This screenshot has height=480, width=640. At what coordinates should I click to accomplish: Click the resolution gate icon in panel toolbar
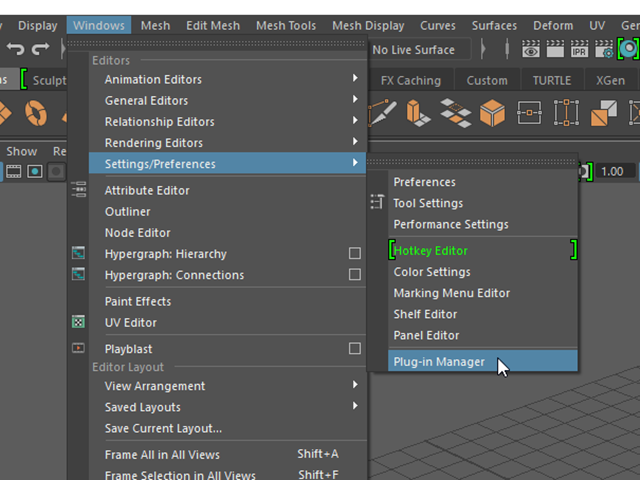35,171
